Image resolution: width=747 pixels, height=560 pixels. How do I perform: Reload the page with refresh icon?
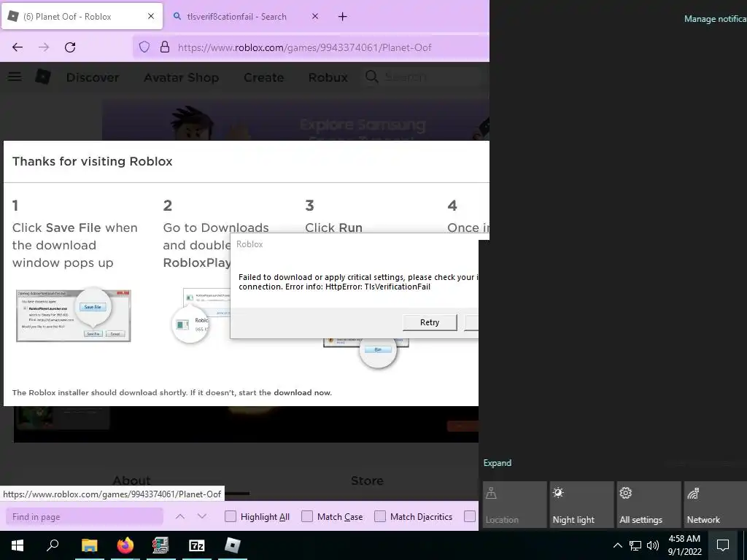[70, 47]
